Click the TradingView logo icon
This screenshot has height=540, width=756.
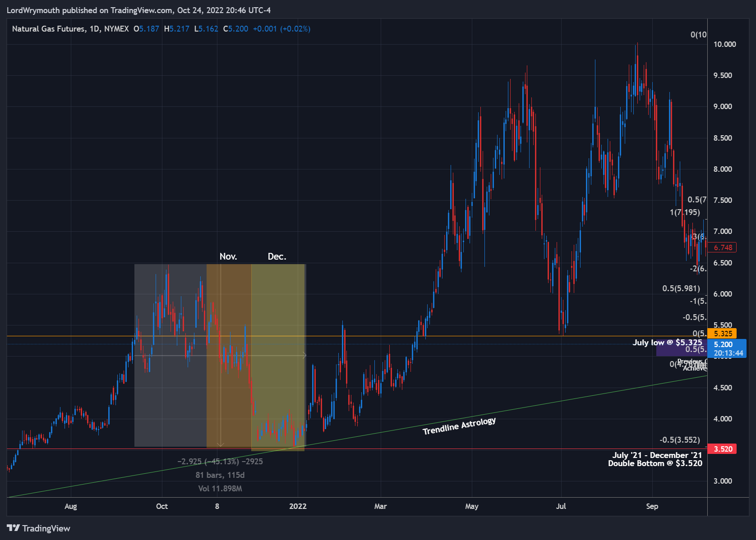coord(13,528)
